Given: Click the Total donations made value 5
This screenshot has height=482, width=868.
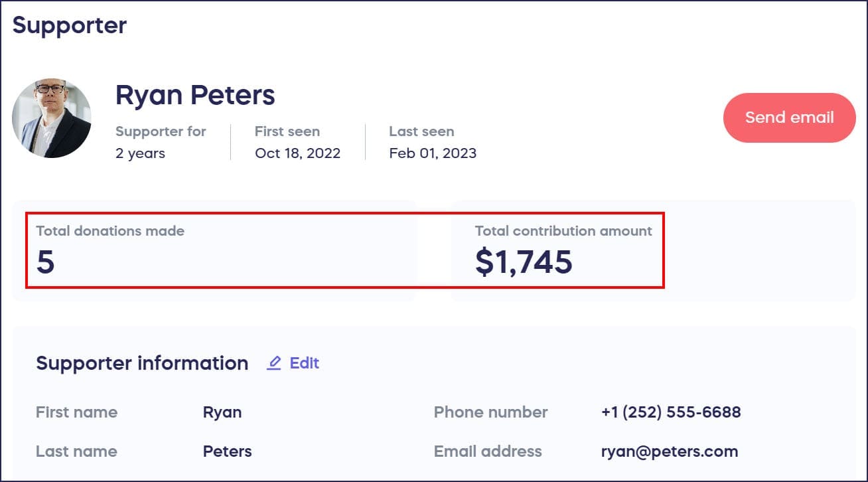Looking at the screenshot, I should (45, 262).
